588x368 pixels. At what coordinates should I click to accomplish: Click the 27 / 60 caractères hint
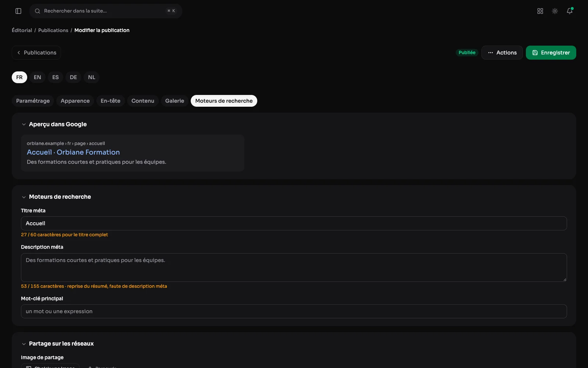click(64, 235)
